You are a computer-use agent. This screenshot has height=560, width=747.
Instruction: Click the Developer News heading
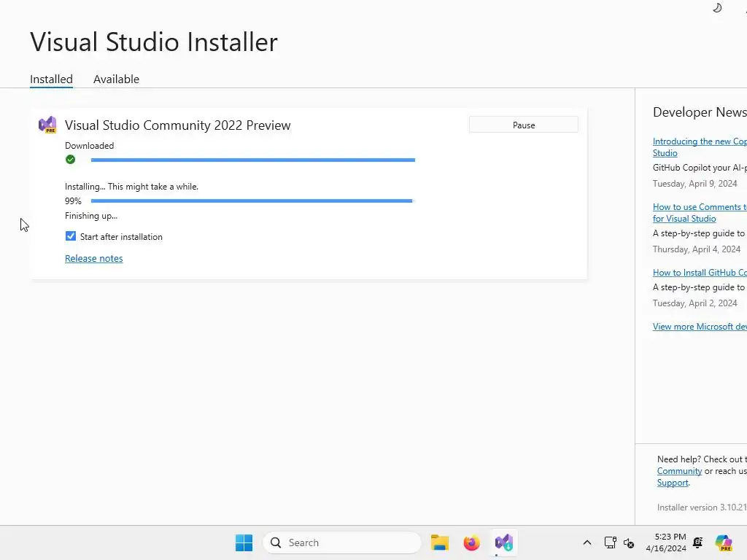700,112
